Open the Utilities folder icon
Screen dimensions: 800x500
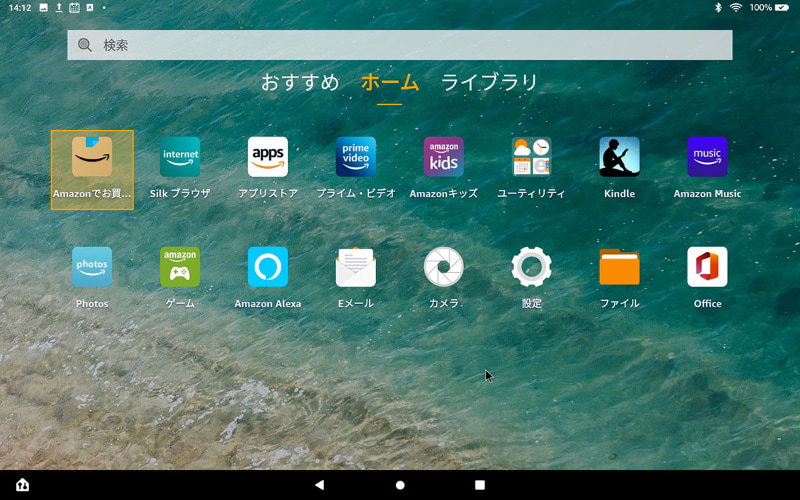(531, 157)
